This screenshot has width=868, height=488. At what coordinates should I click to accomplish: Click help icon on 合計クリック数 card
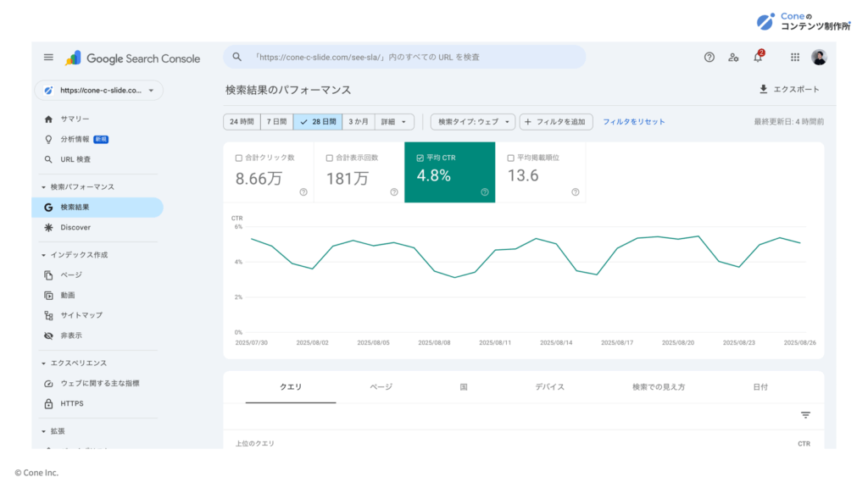click(x=303, y=192)
